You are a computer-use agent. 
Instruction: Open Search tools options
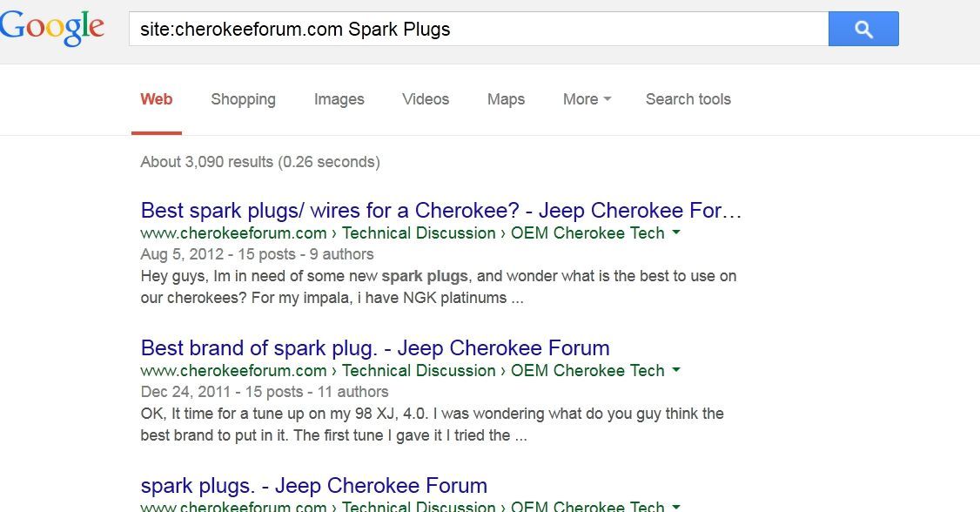[688, 99]
